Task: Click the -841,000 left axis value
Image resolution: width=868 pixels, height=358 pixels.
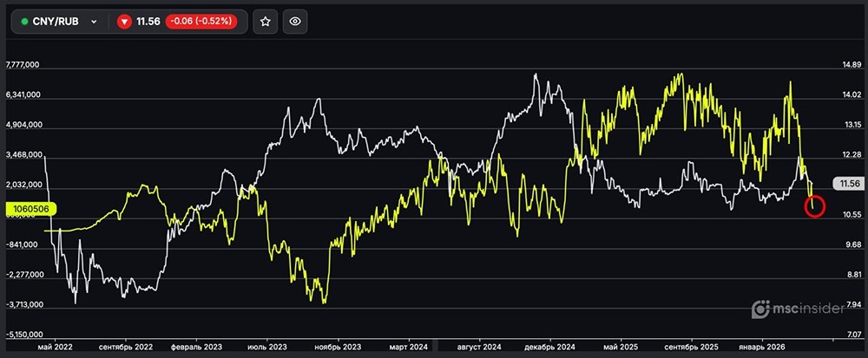Action: tap(23, 244)
